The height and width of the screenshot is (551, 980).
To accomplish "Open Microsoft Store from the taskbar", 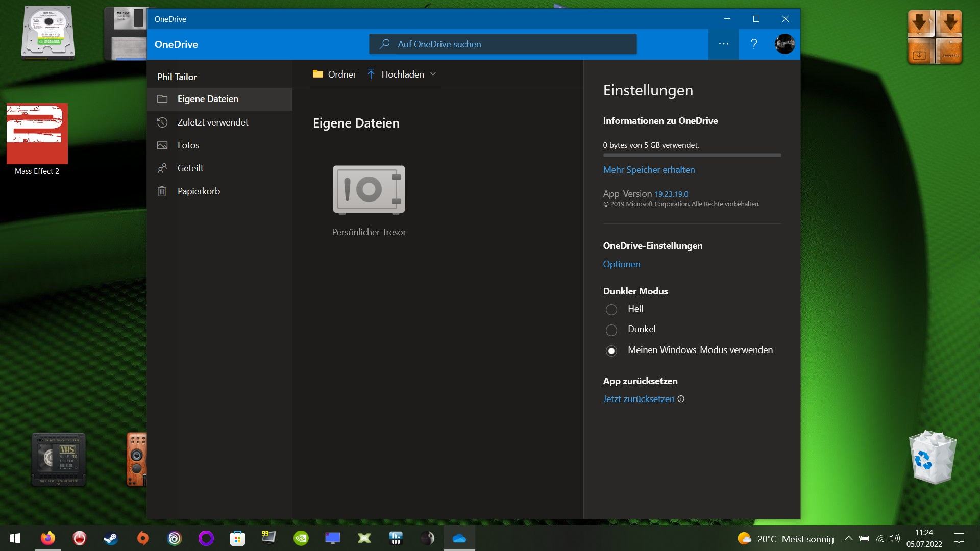I will click(237, 538).
